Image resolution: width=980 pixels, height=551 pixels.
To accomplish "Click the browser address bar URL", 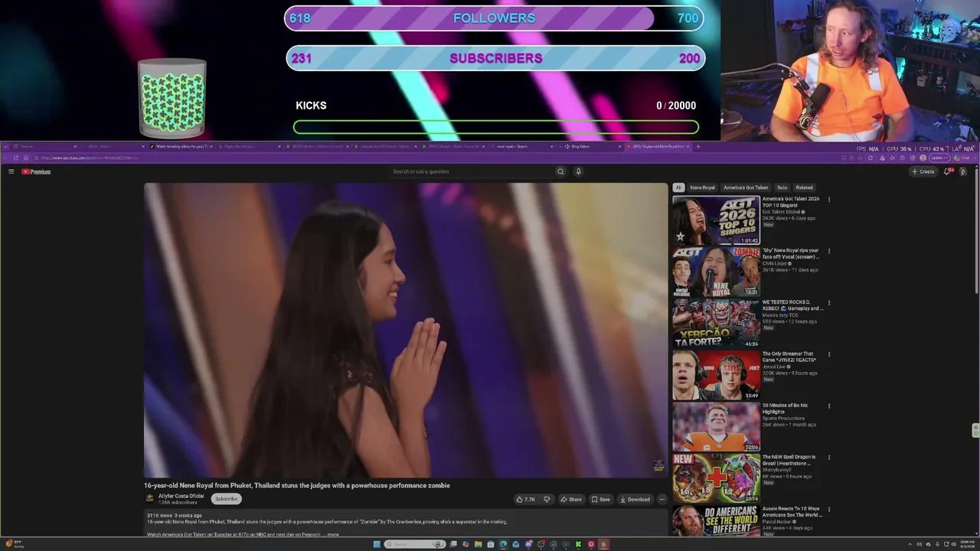I will point(90,158).
